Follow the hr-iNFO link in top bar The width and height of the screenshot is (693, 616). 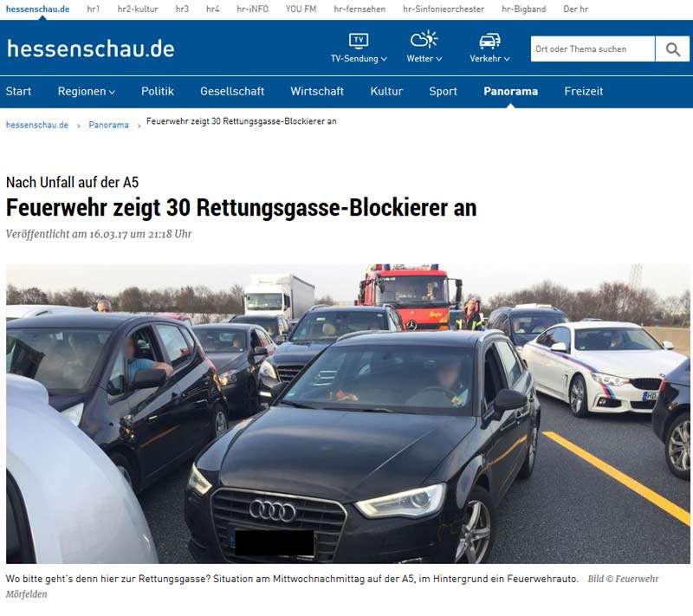(x=252, y=9)
